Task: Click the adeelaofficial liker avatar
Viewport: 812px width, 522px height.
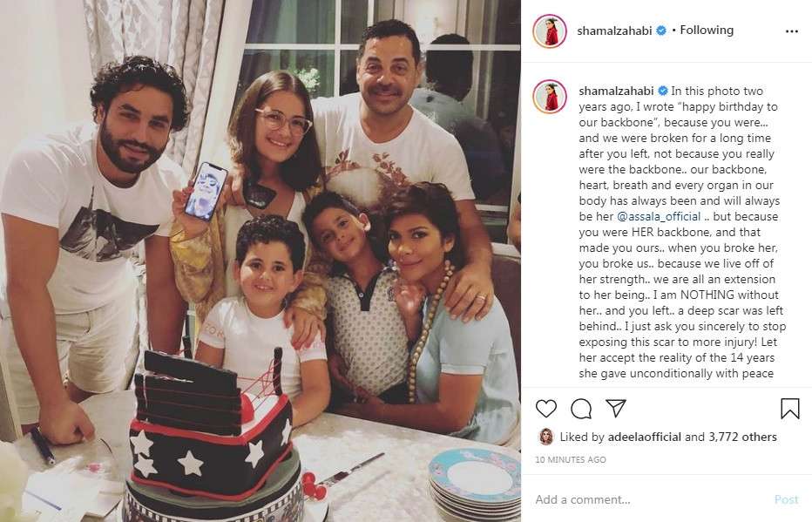Action: [x=545, y=437]
